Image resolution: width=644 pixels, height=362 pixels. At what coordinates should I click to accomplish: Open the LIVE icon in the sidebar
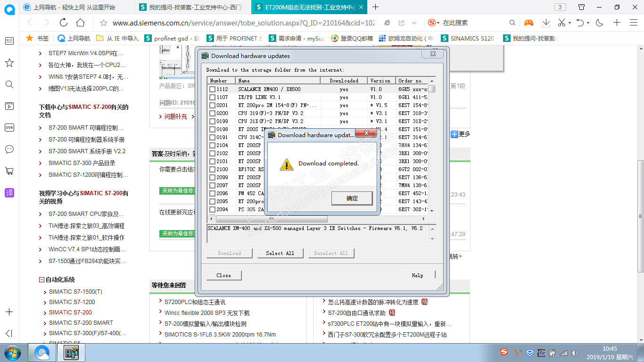(x=9, y=127)
